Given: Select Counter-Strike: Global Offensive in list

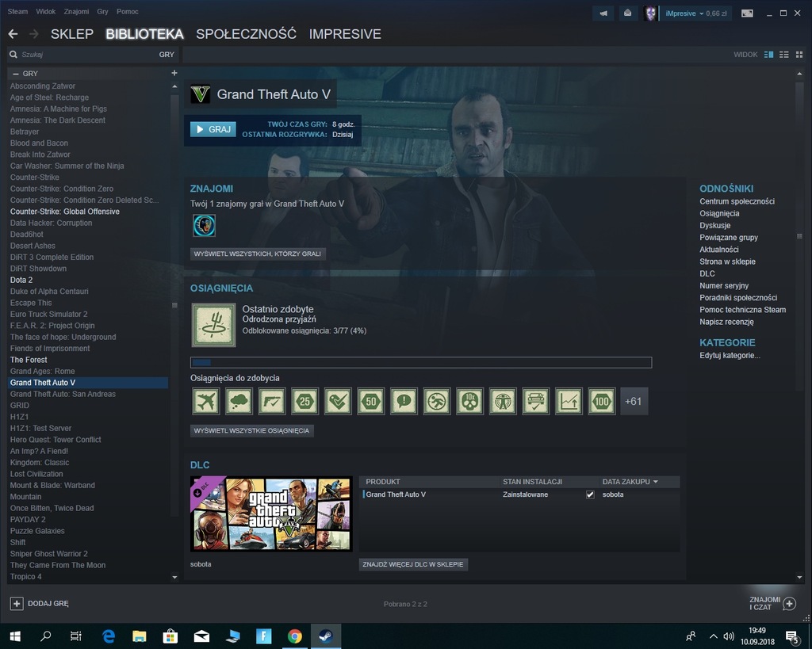Looking at the screenshot, I should coord(65,212).
